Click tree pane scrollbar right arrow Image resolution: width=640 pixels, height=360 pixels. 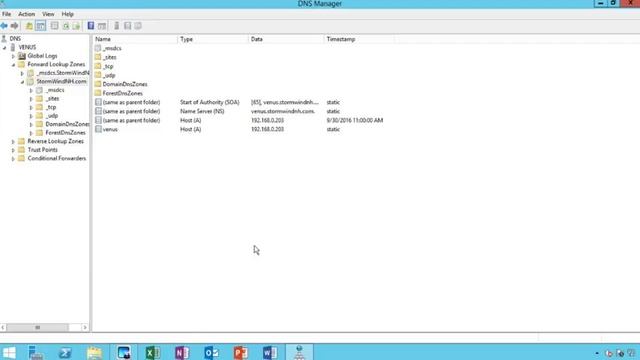tap(85, 327)
